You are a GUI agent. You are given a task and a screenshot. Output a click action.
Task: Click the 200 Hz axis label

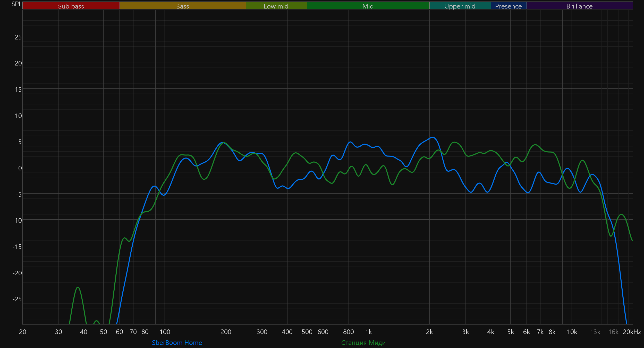[x=226, y=332]
